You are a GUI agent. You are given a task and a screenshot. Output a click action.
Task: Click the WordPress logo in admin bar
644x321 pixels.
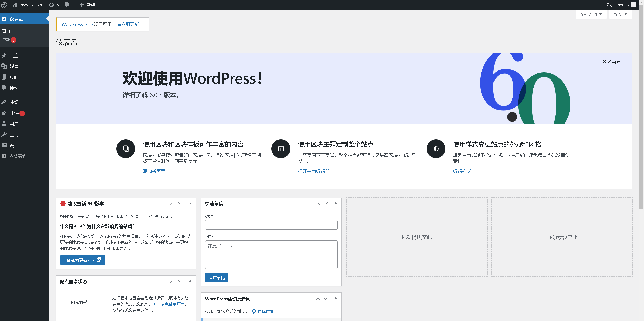click(4, 5)
